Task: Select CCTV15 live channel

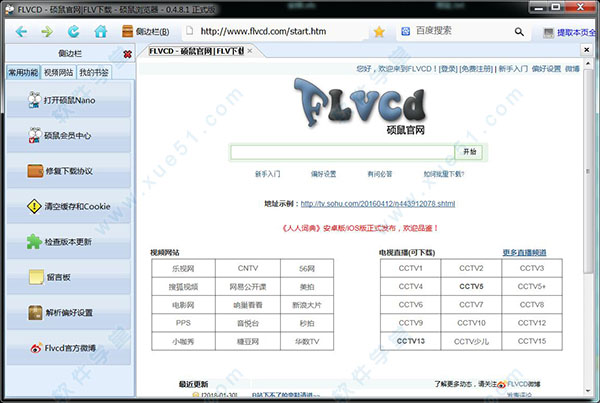Action: pos(532,341)
